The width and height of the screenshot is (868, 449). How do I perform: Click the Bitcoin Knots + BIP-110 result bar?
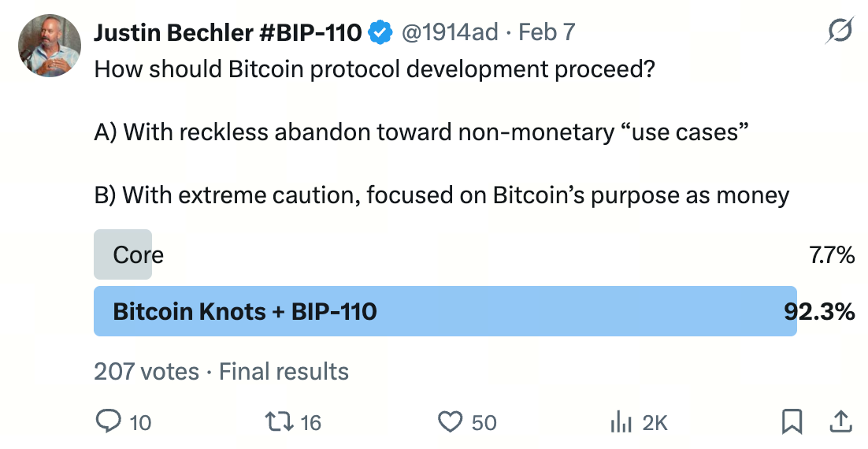tap(445, 311)
